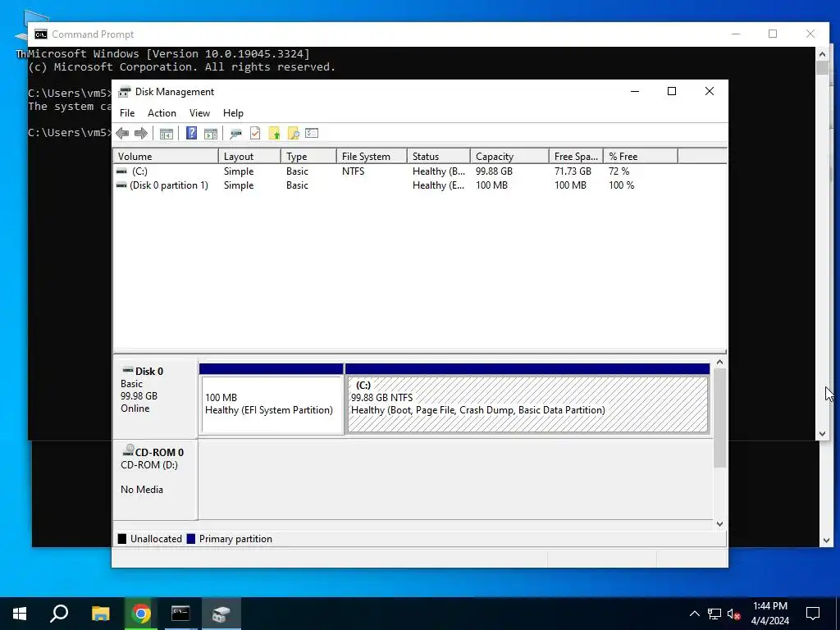The height and width of the screenshot is (630, 840).
Task: Sort by the File System column header
Action: click(x=372, y=157)
